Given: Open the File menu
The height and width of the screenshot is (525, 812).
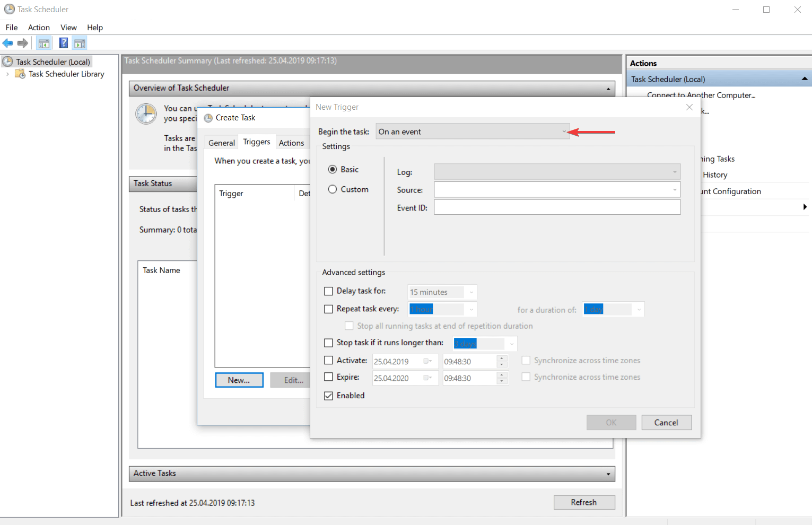Looking at the screenshot, I should pos(12,28).
